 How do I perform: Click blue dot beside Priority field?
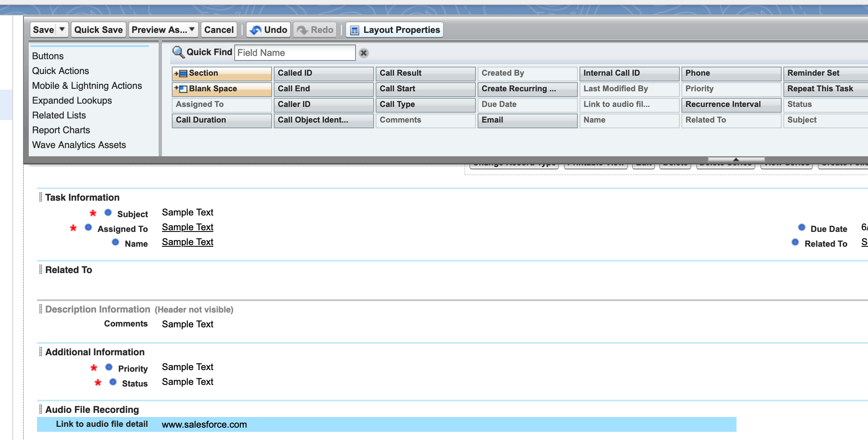109,367
